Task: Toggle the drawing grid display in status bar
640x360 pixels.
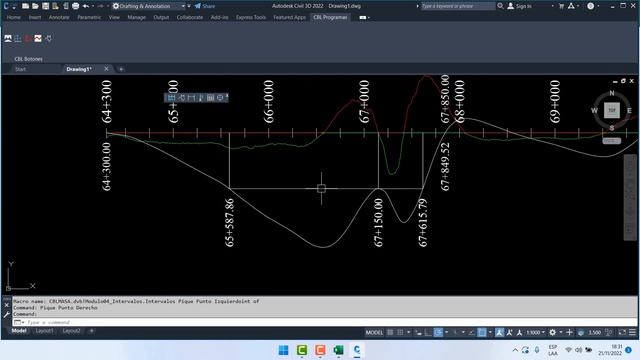Action: pyautogui.click(x=390, y=333)
